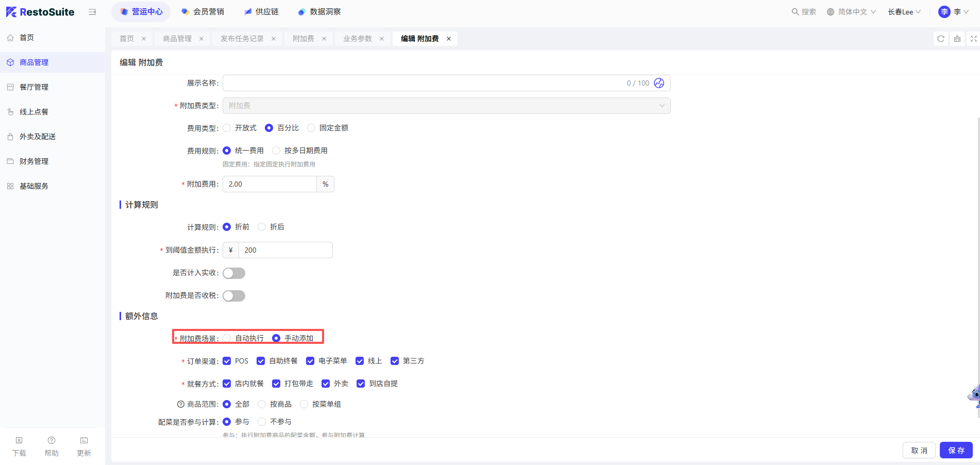Enable the 附加费是否收税 switch
980x465 pixels.
[234, 296]
